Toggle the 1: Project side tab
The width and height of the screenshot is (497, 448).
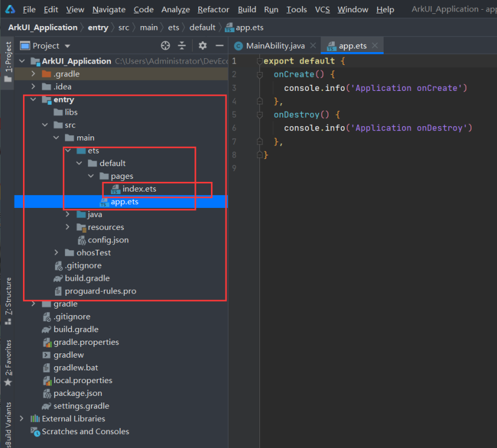pos(8,61)
